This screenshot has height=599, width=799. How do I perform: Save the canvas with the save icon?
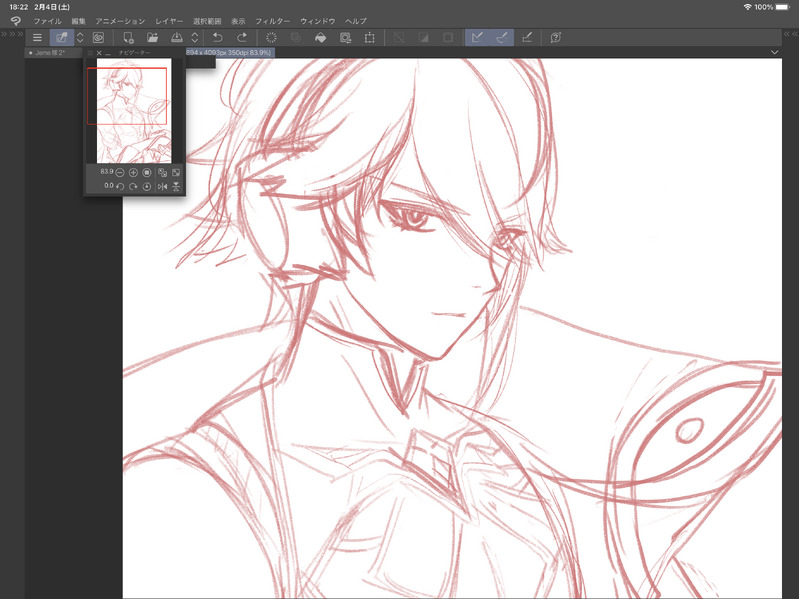tap(177, 37)
